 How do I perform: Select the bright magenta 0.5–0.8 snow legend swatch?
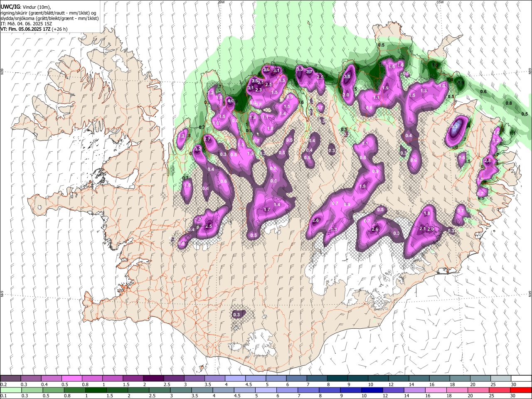71,379
